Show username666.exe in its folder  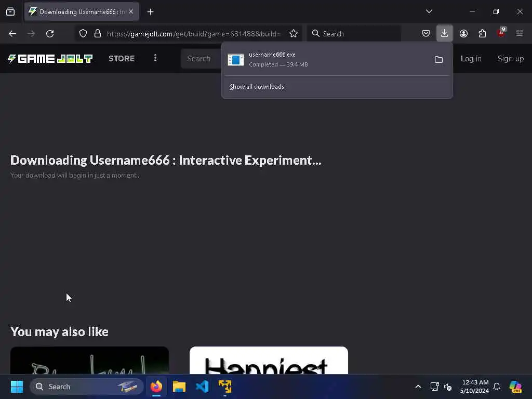(438, 59)
